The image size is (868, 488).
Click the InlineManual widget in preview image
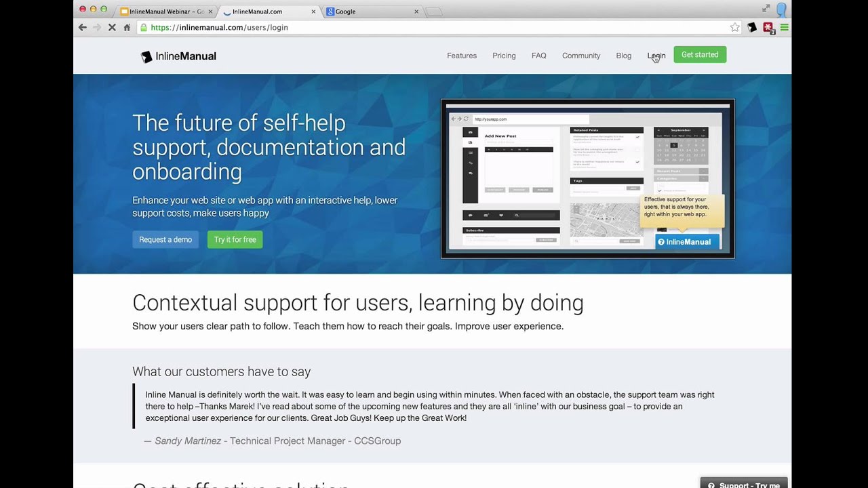(x=687, y=242)
